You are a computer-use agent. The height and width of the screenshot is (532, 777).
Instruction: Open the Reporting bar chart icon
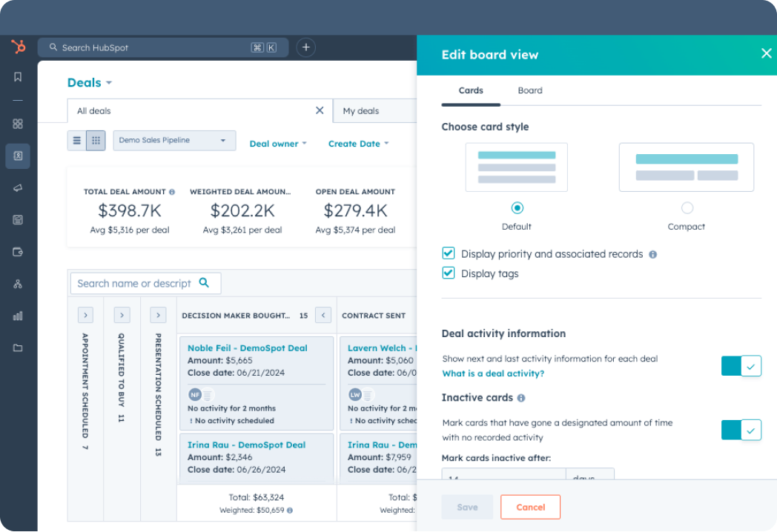[18, 316]
